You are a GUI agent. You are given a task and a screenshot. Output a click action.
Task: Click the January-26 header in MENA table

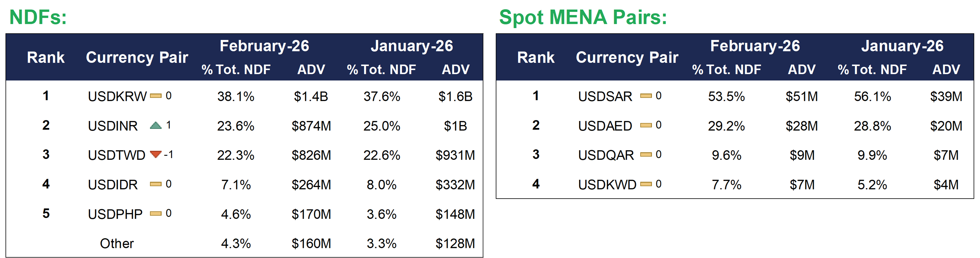[x=902, y=46]
